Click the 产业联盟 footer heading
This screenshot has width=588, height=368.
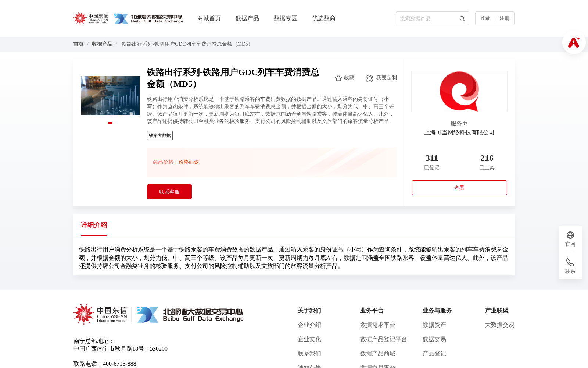click(x=497, y=311)
